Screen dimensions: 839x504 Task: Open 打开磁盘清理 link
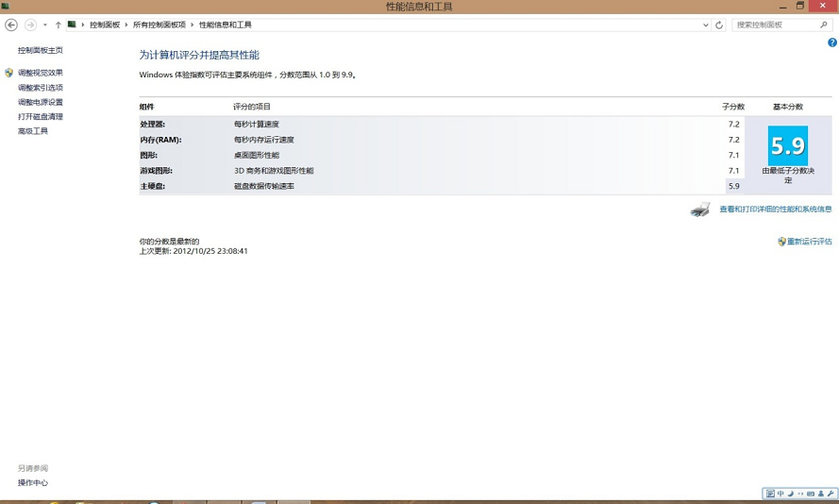coord(41,117)
